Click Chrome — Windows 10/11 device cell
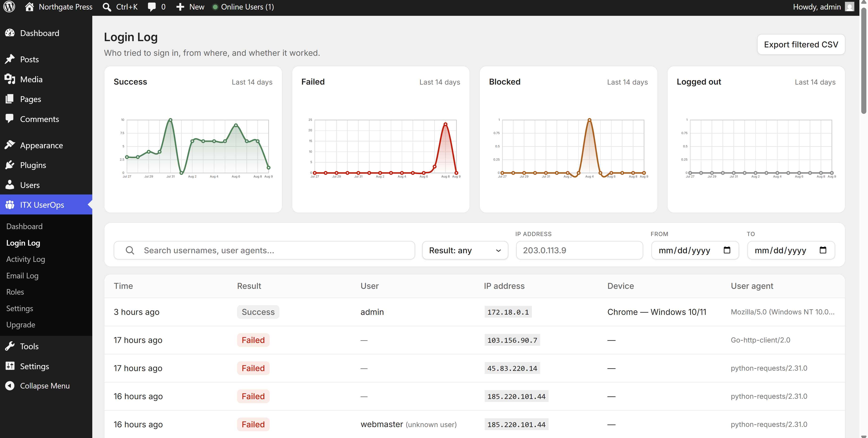Image resolution: width=868 pixels, height=438 pixels. pyautogui.click(x=657, y=312)
